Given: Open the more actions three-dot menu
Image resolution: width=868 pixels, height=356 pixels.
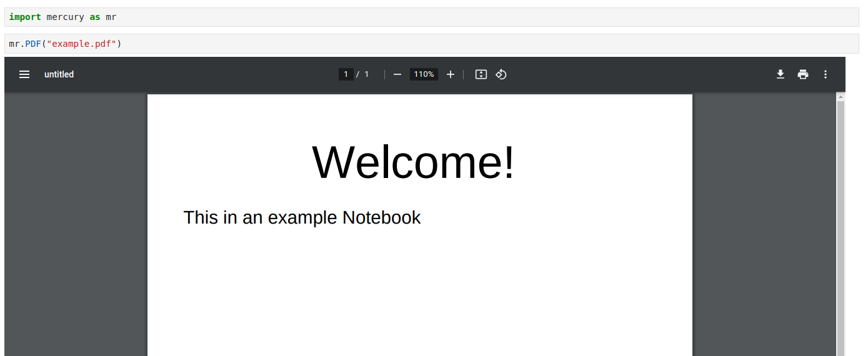Looking at the screenshot, I should (826, 74).
